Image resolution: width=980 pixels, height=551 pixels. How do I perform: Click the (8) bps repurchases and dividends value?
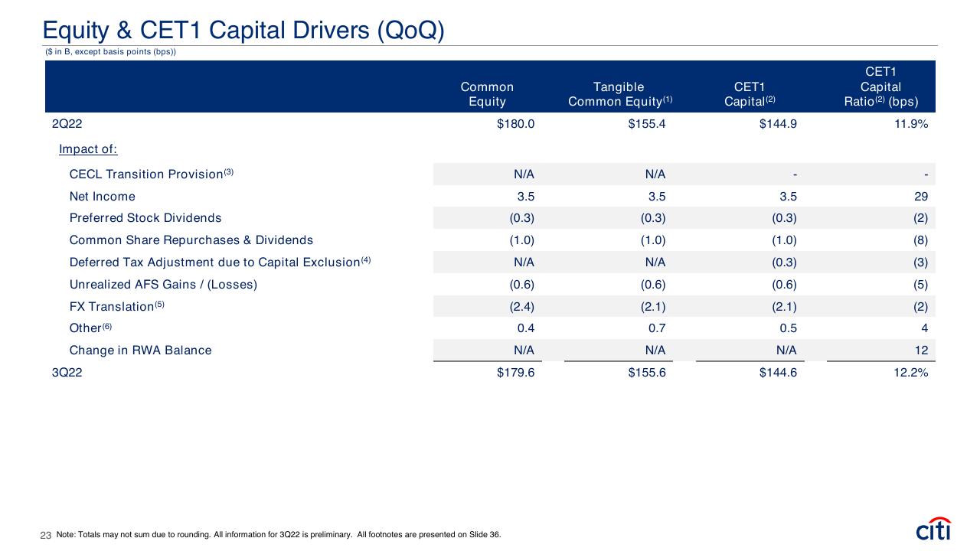[x=920, y=240]
